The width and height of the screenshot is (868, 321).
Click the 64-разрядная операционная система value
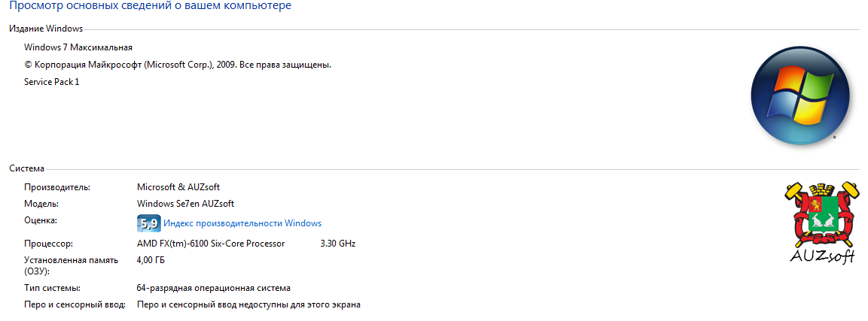[213, 288]
